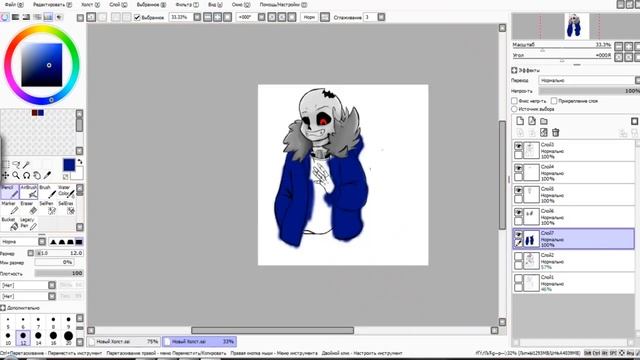
Task: Select the Magic Wand tool
Action: click(x=27, y=164)
